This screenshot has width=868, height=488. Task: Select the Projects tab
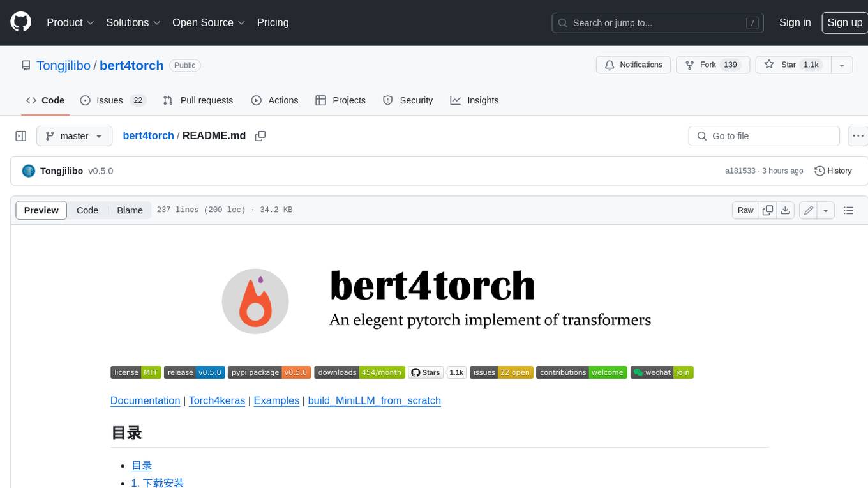coord(340,100)
